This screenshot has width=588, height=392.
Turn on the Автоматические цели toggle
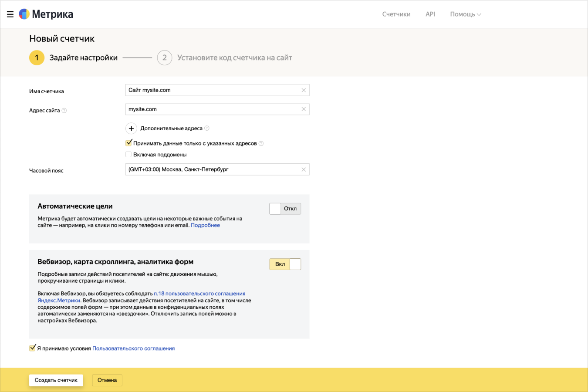click(x=285, y=209)
